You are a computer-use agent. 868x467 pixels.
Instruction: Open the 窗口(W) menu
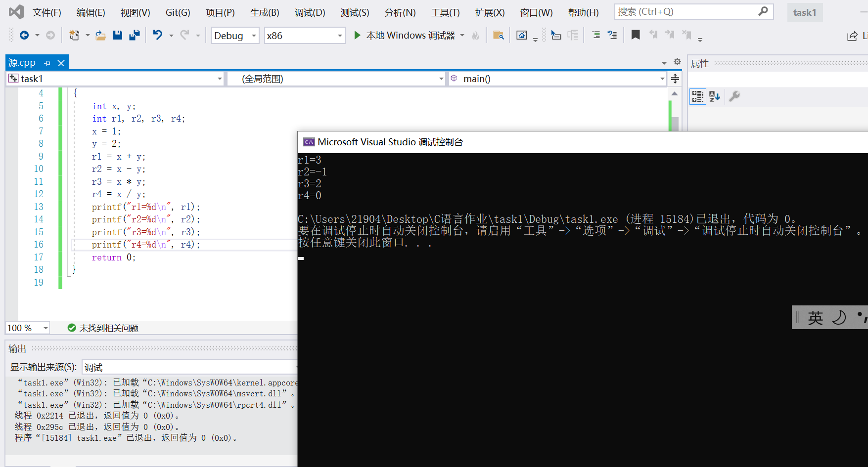537,12
